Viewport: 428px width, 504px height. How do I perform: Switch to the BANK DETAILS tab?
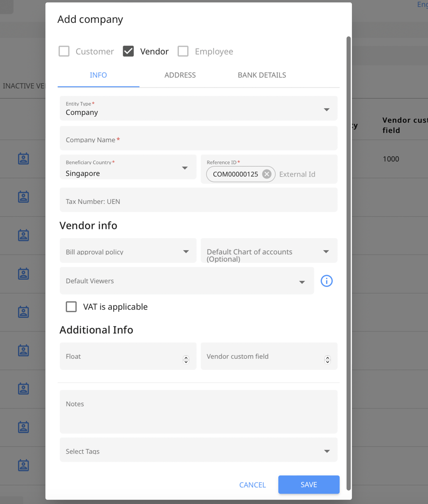(262, 75)
